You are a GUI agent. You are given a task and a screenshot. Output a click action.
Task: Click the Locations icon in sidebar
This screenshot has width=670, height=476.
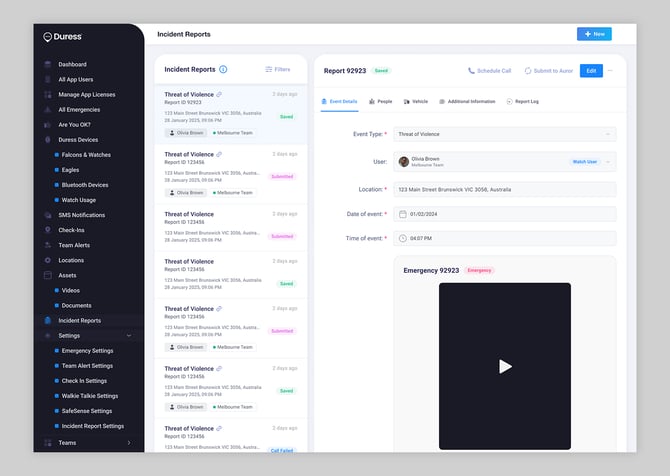pos(48,260)
